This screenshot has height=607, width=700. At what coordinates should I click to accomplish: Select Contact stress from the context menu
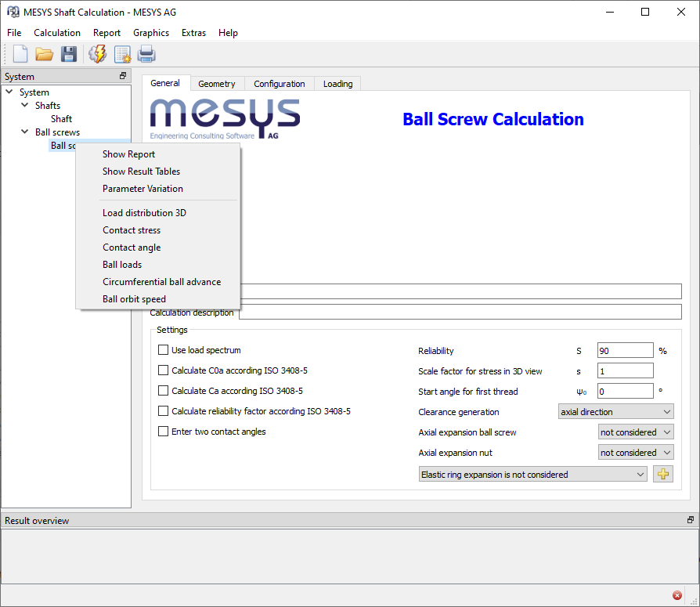[x=132, y=230]
